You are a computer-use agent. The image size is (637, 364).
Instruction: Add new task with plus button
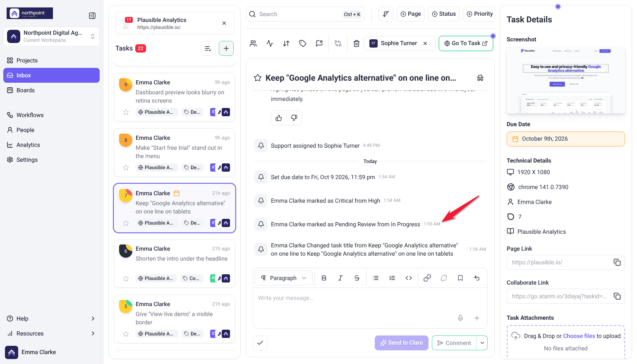(x=226, y=48)
